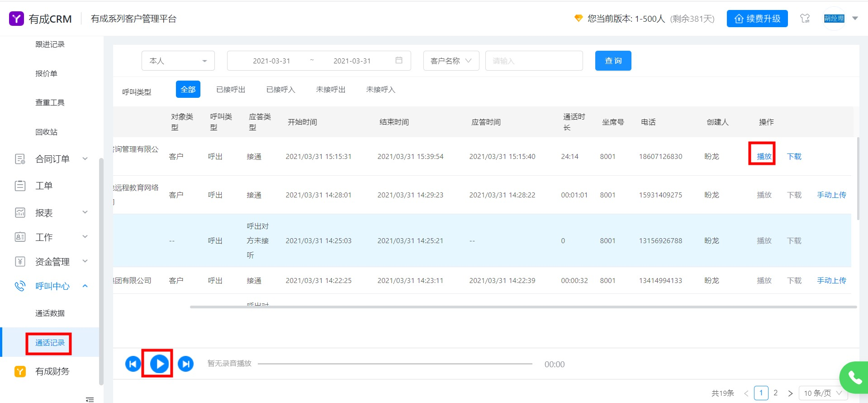
Task: Click the 有成CRM purple logo icon
Action: pos(16,19)
